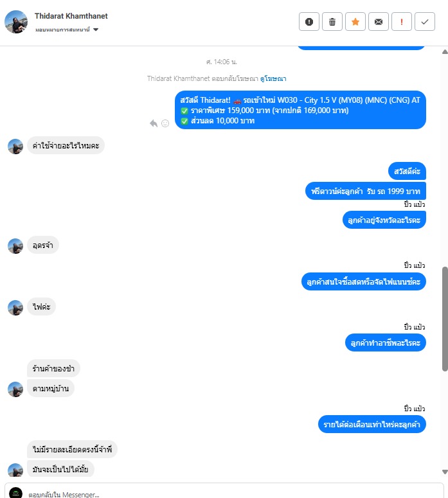
Task: Flag conversation with red exclamation icon
Action: coord(402,22)
